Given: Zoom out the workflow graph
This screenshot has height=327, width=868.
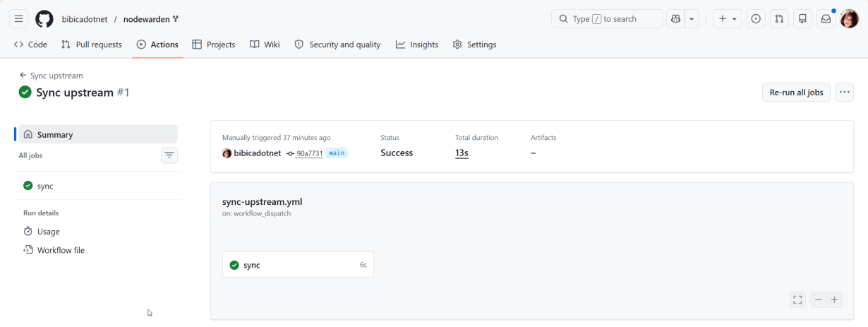Looking at the screenshot, I should point(818,300).
